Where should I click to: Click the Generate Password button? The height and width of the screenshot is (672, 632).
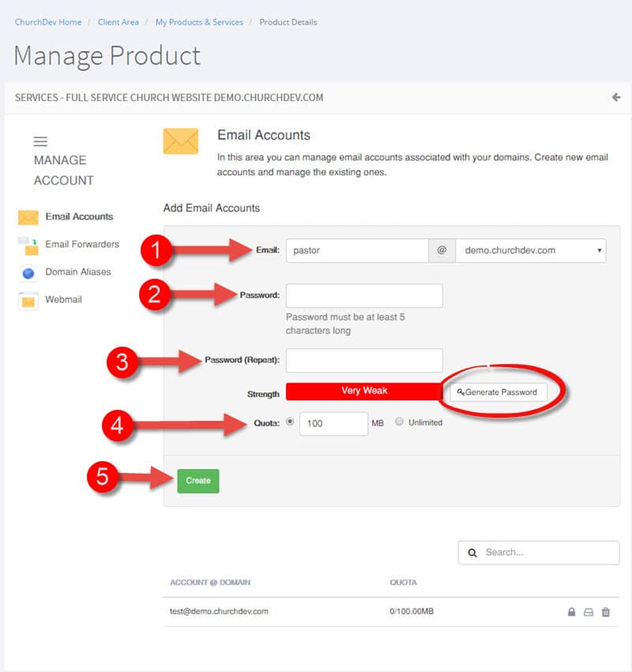pyautogui.click(x=498, y=392)
